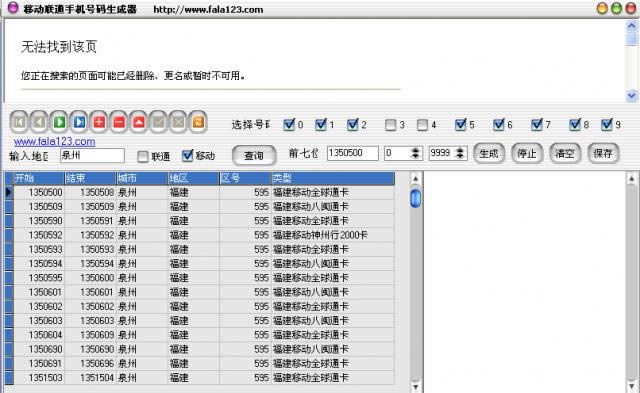Click the end value 1350609 cell
The image size is (640, 393).
(x=90, y=335)
